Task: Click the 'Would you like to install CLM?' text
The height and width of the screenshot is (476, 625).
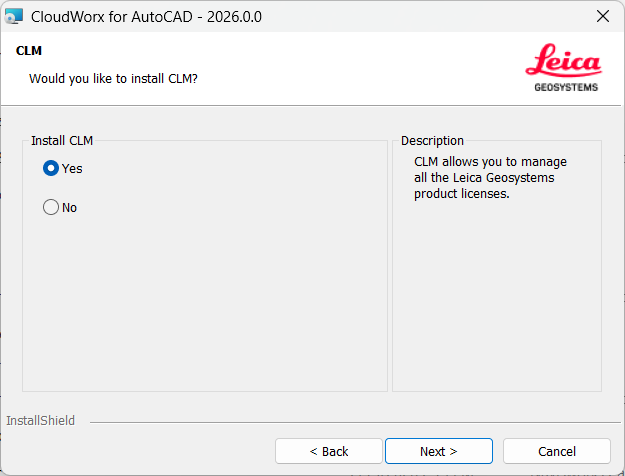Action: tap(113, 79)
